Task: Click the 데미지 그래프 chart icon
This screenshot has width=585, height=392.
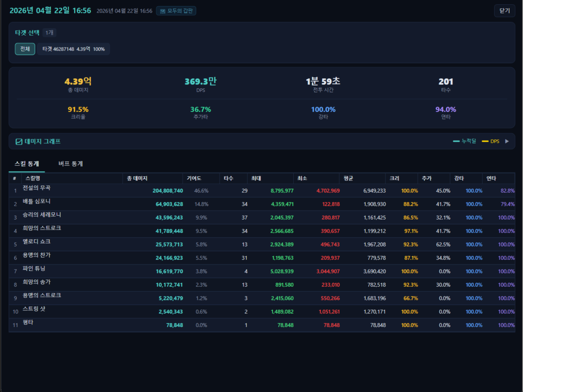Action: coord(19,142)
